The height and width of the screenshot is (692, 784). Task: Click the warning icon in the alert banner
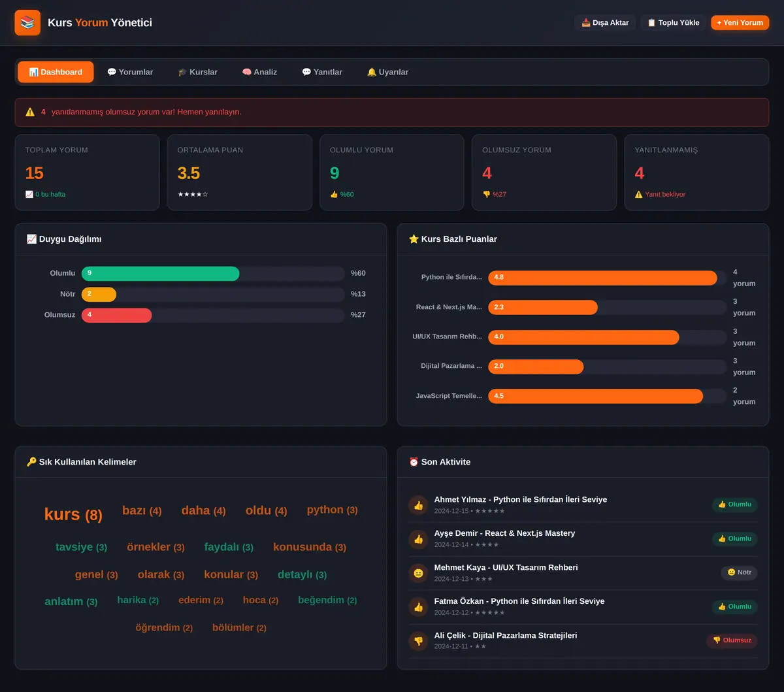pos(30,112)
